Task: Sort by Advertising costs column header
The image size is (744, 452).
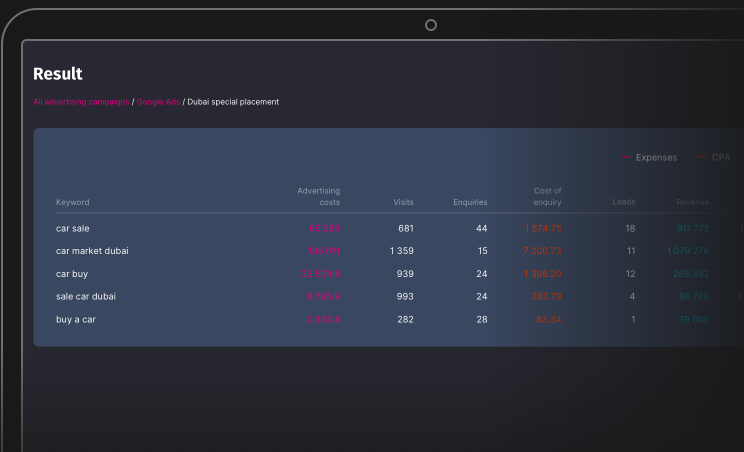Action: [318, 196]
